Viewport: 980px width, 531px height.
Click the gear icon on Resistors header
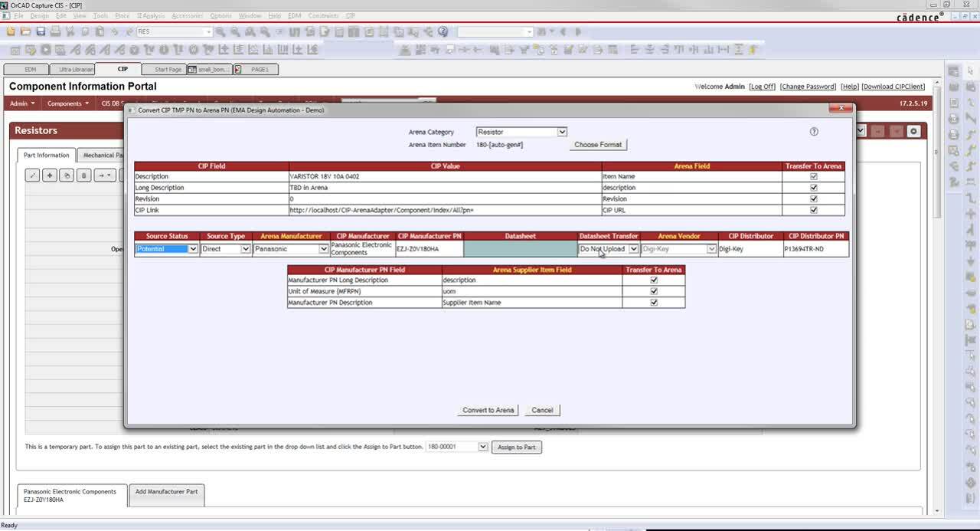tap(913, 131)
